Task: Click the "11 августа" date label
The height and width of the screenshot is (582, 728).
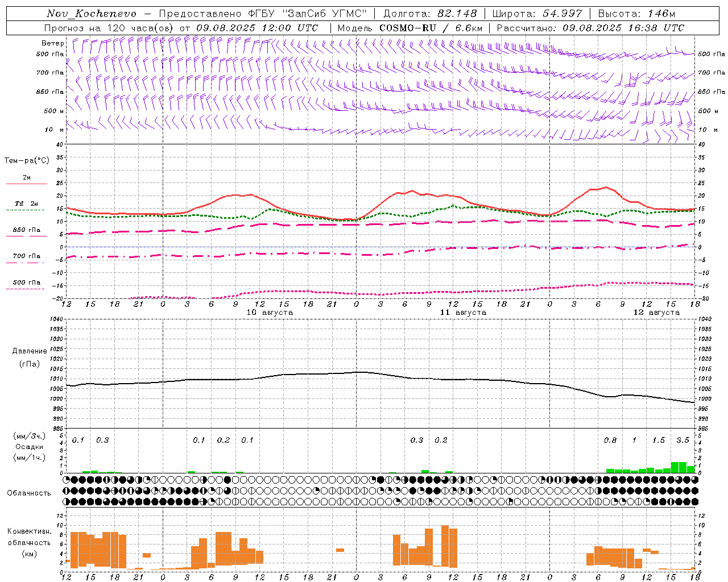Action: coord(463,313)
